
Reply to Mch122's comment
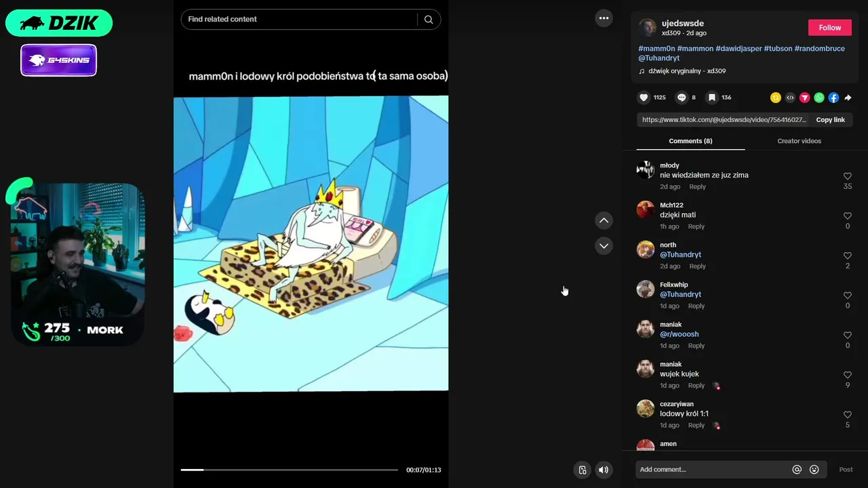pos(696,227)
